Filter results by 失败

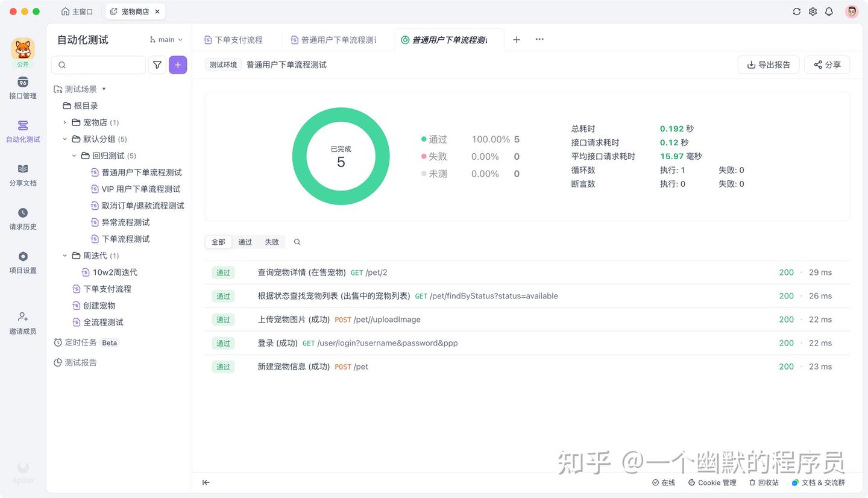[272, 242]
